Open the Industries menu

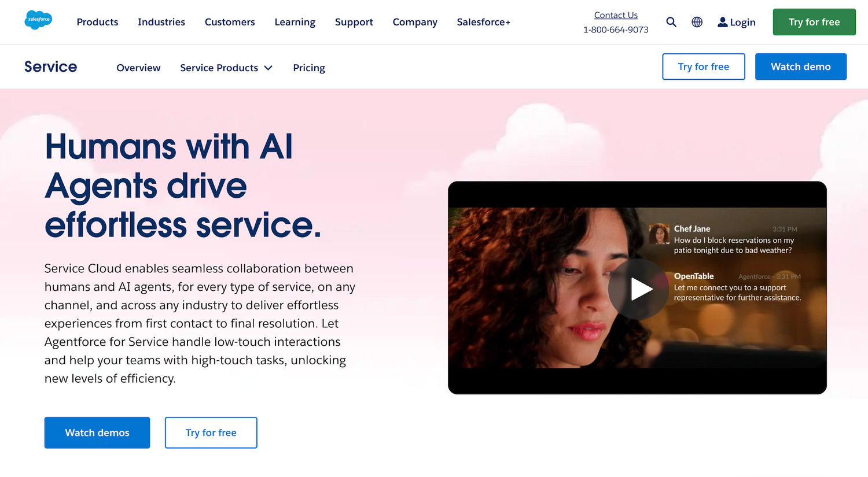click(161, 22)
